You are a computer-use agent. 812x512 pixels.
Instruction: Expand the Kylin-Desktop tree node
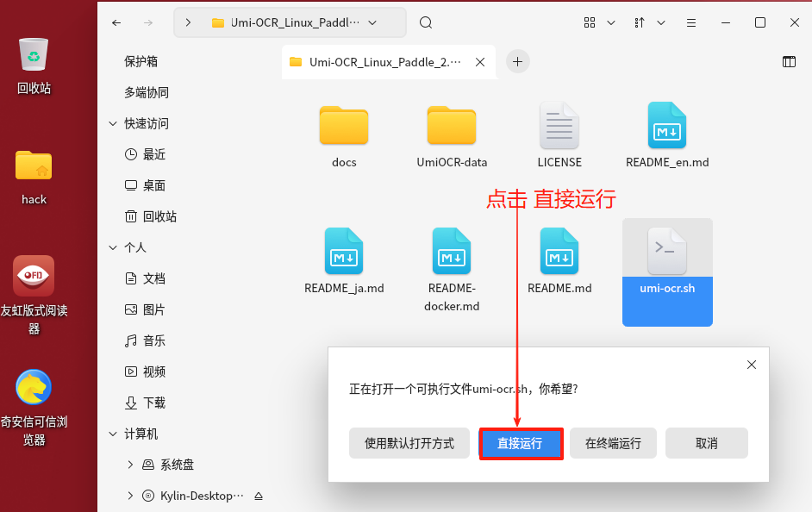(130, 496)
